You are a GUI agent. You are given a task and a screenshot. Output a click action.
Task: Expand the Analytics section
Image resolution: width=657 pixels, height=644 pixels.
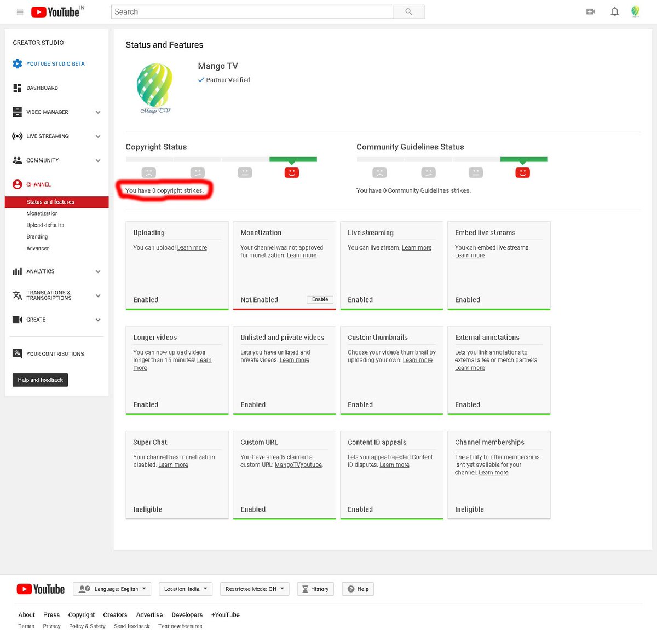[98, 271]
